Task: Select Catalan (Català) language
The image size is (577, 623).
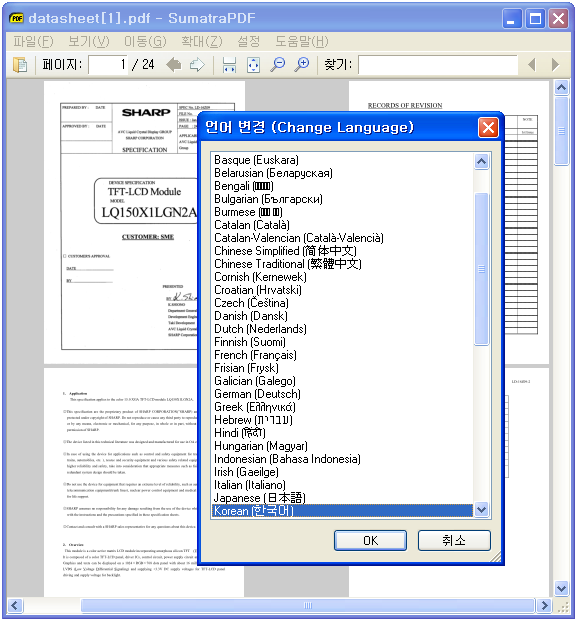Action: pos(342,225)
